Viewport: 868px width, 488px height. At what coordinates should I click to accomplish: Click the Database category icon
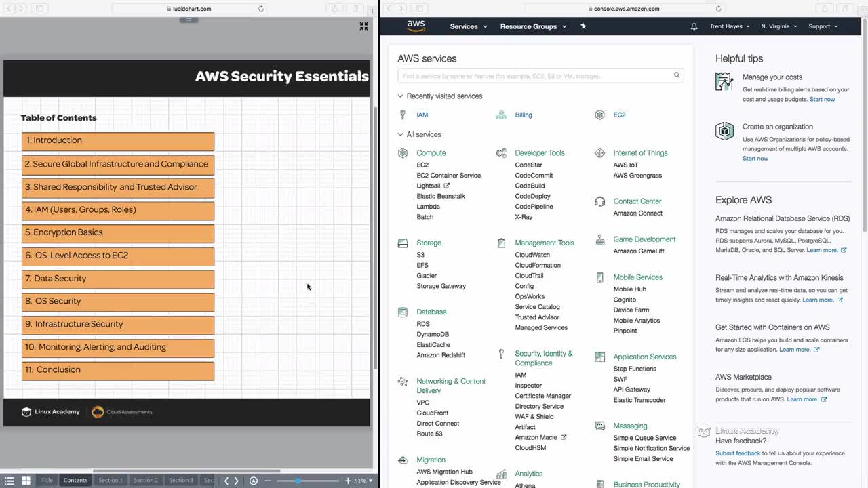tap(403, 312)
